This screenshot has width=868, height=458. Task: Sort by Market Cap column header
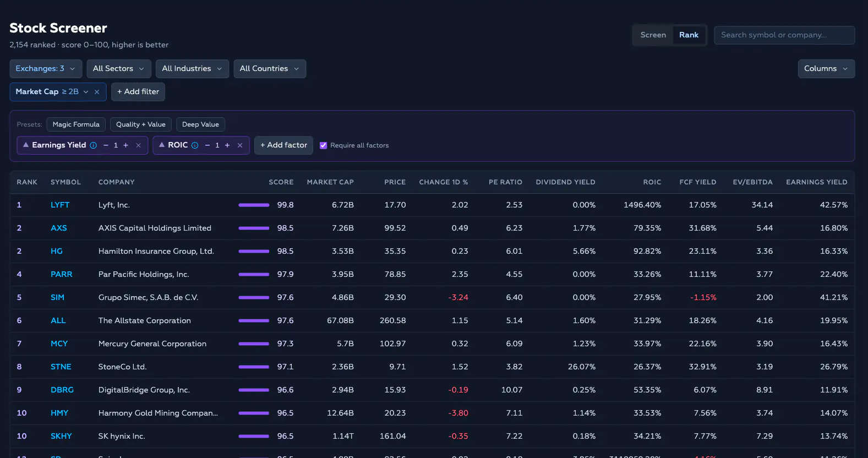(330, 182)
